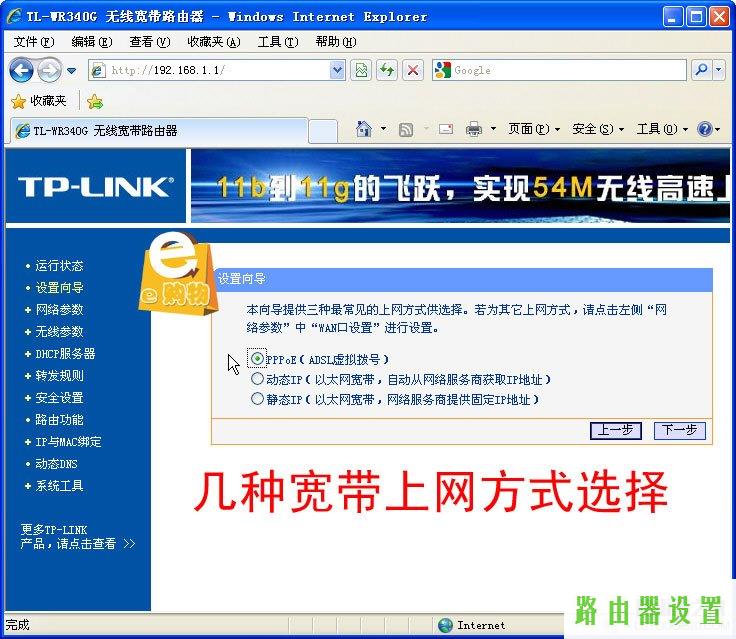
Task: Click the TP-LINK logo
Action: point(96,187)
